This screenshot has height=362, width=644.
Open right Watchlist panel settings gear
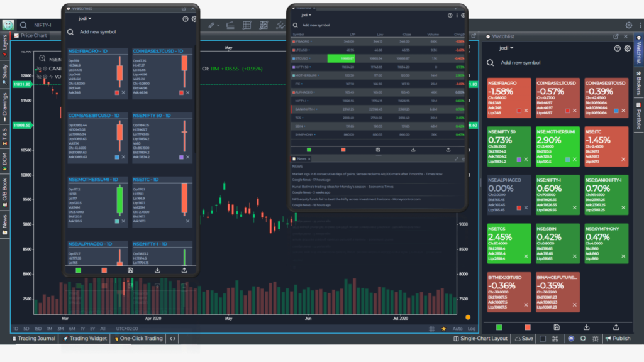(x=627, y=48)
